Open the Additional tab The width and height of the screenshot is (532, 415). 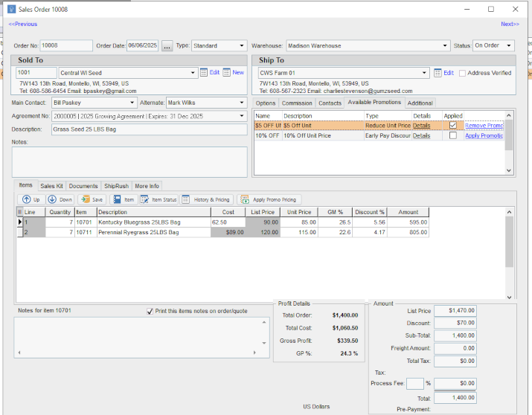click(420, 103)
